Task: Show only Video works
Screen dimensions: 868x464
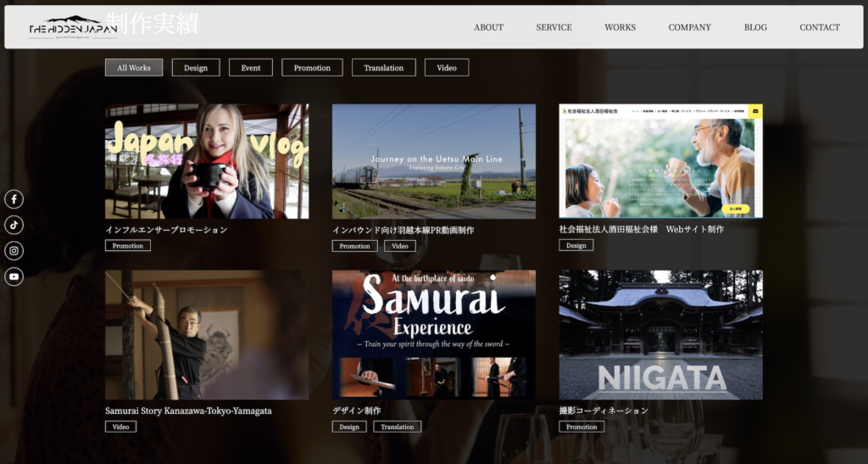Action: point(447,68)
